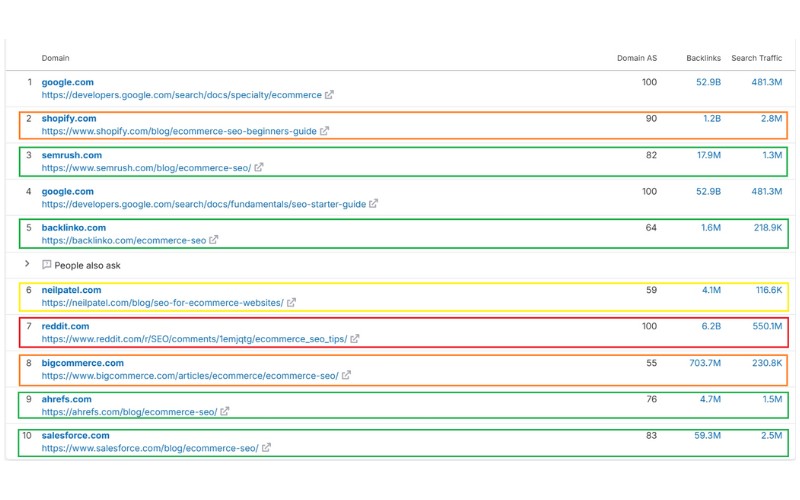The width and height of the screenshot is (800, 500).
Task: Open external link icon for google.com ecommerce URL
Action: [329, 95]
